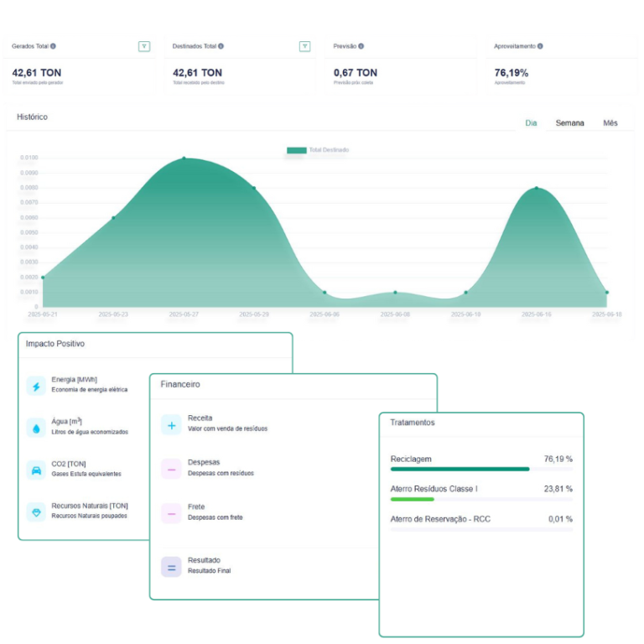
Task: Open the filter on Gerados Total card
Action: click(x=144, y=47)
